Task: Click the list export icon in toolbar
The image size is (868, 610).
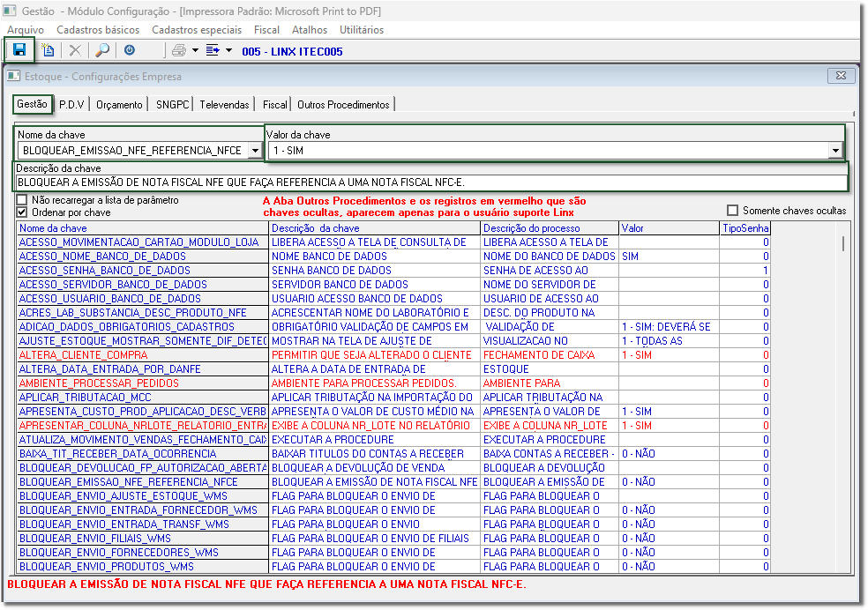Action: click(213, 50)
